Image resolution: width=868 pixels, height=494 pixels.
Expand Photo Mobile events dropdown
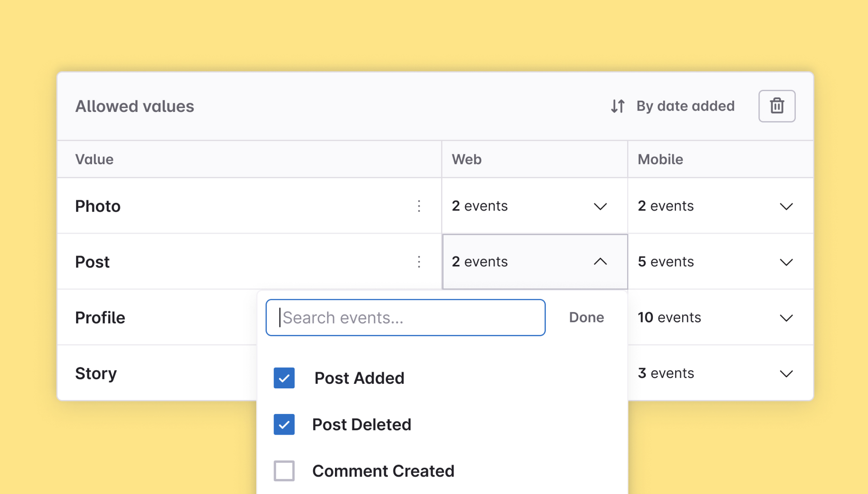pyautogui.click(x=786, y=206)
